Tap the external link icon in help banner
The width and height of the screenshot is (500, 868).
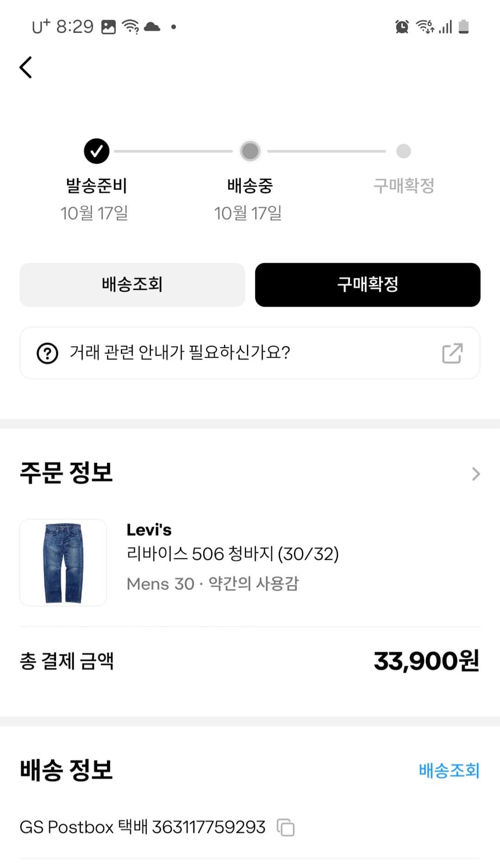point(452,353)
